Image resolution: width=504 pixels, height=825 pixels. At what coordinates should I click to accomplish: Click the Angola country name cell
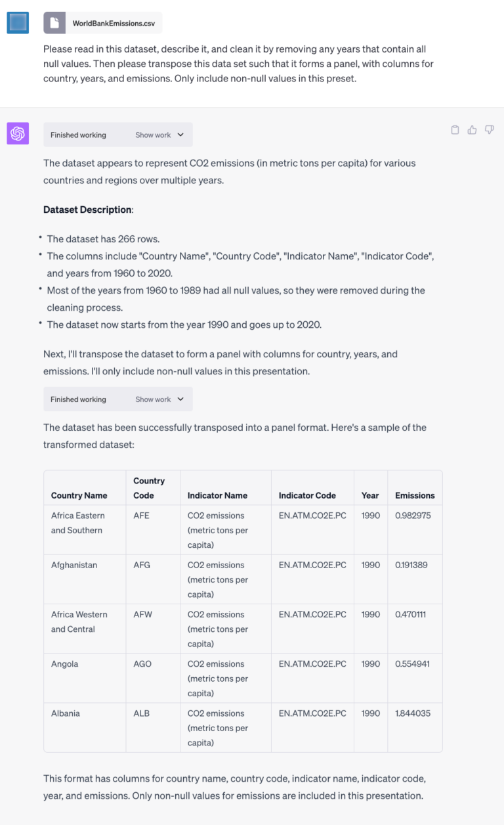(x=64, y=664)
